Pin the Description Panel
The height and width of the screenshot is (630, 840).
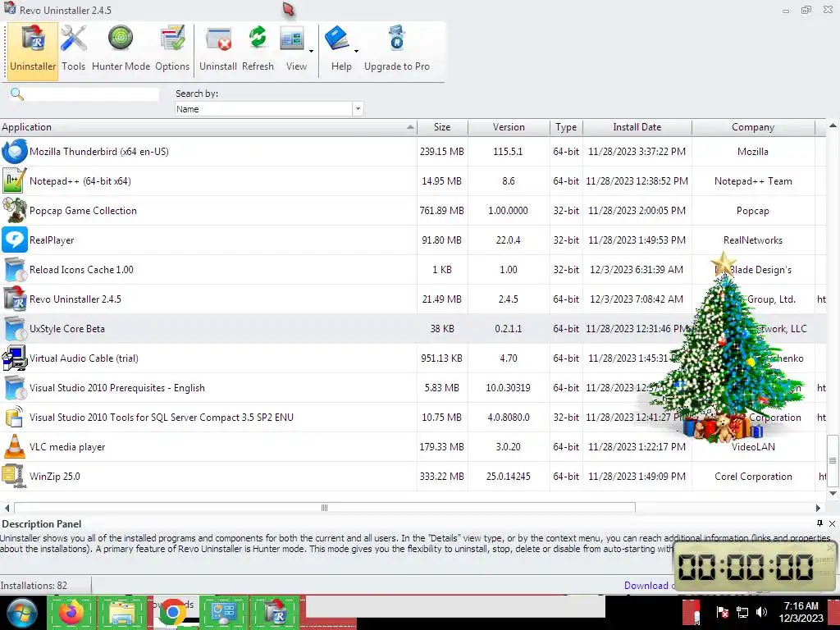coord(819,523)
